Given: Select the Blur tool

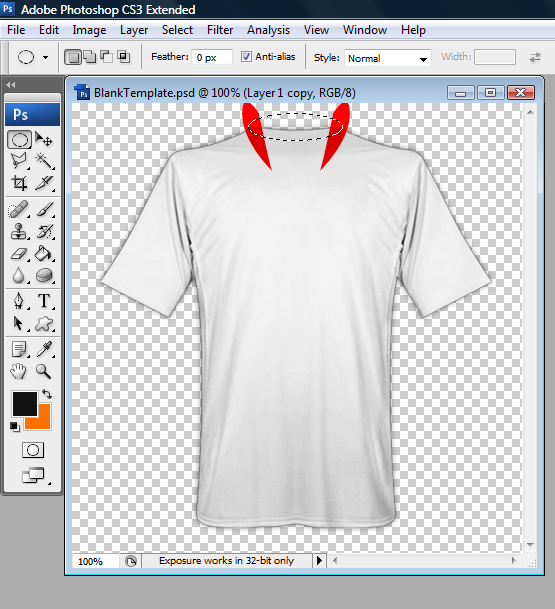Looking at the screenshot, I should [x=18, y=276].
